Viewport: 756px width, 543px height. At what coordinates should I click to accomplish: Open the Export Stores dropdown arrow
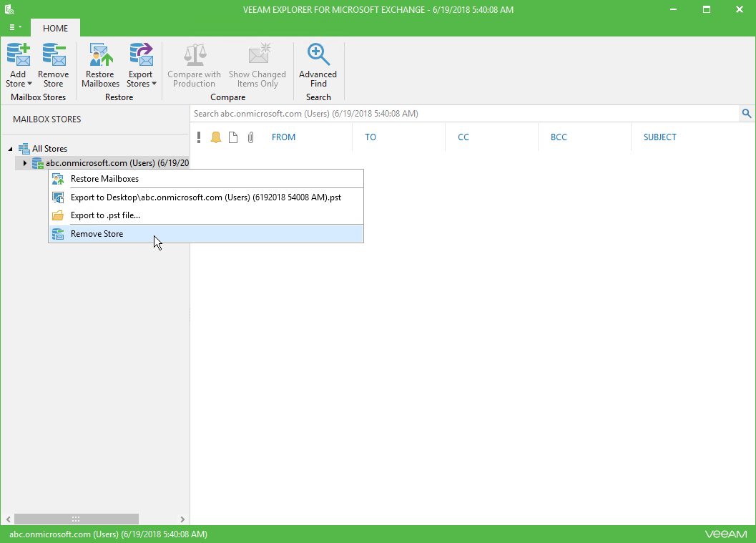pos(154,84)
